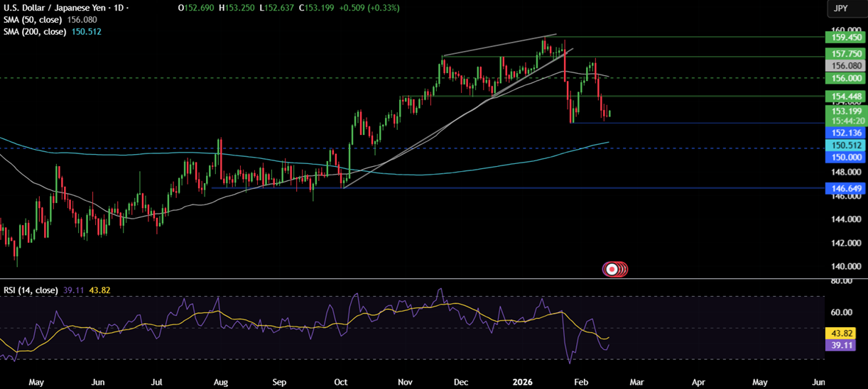Select the SMA (200, close) indicator legend
The image size is (868, 389).
click(x=36, y=32)
